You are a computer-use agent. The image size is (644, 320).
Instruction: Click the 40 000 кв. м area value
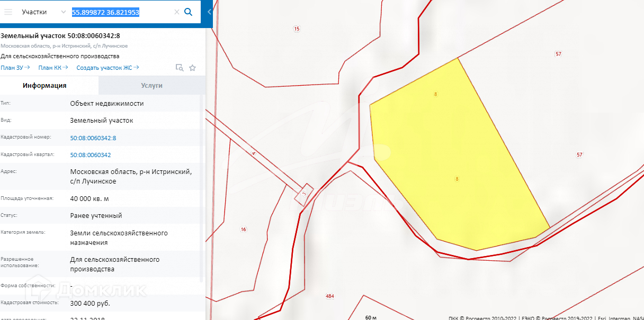[x=90, y=198]
